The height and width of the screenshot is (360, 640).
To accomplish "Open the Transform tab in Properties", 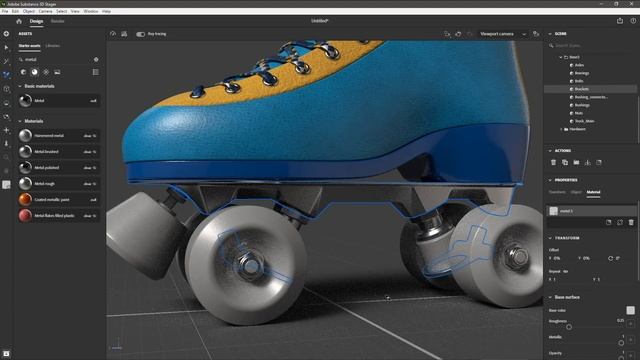I will pos(557,192).
